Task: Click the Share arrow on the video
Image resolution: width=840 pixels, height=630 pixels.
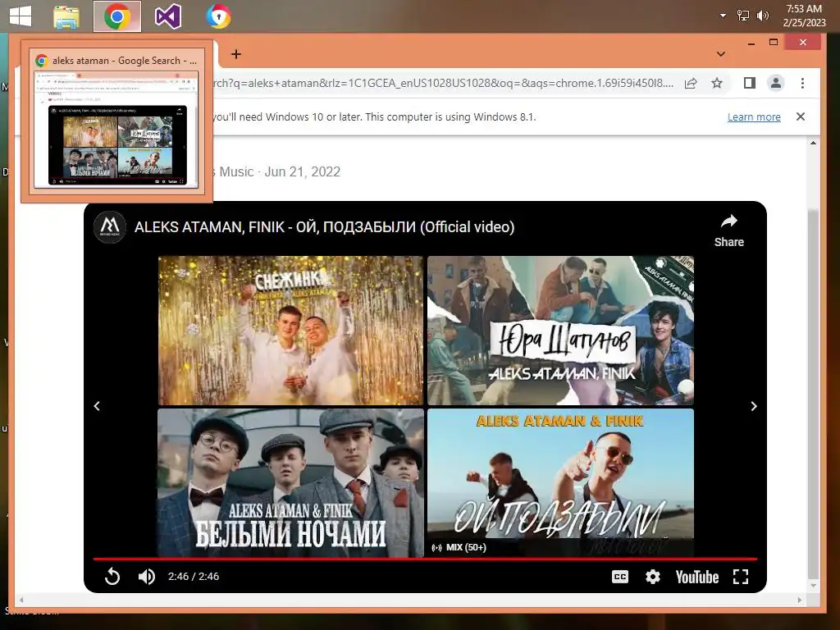Action: 729,231
